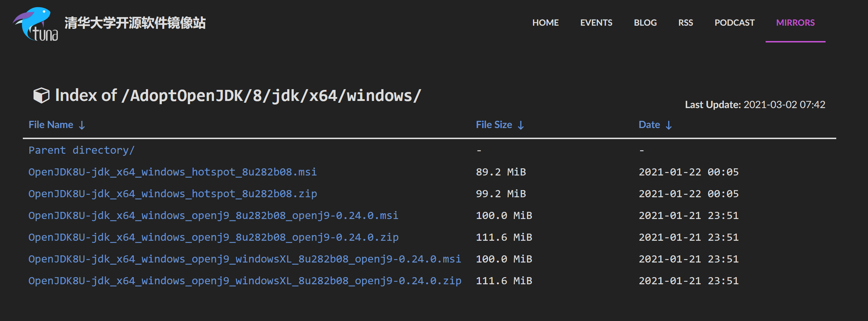Sort the listing by File Size
The height and width of the screenshot is (321, 868).
pos(494,125)
